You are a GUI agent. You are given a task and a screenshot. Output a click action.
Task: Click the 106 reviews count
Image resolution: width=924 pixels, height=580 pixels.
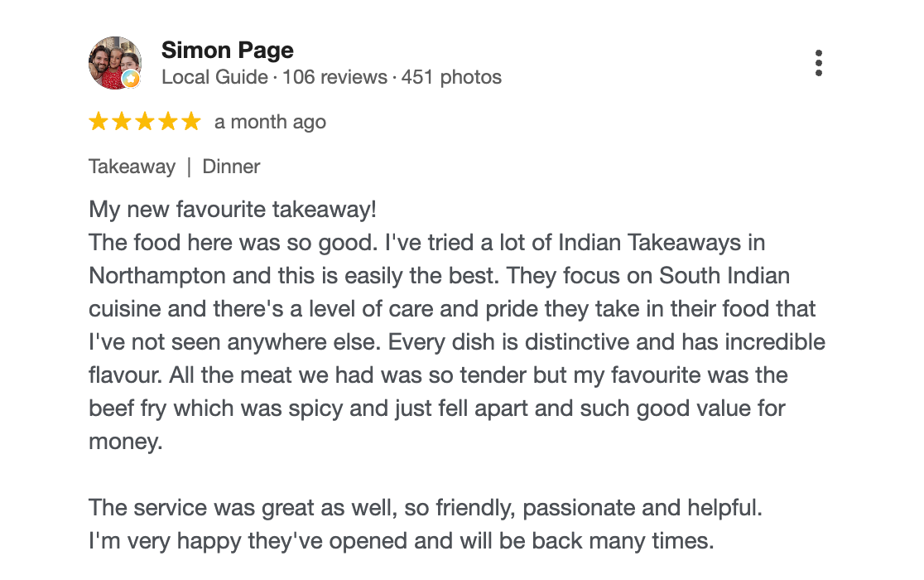tap(334, 77)
